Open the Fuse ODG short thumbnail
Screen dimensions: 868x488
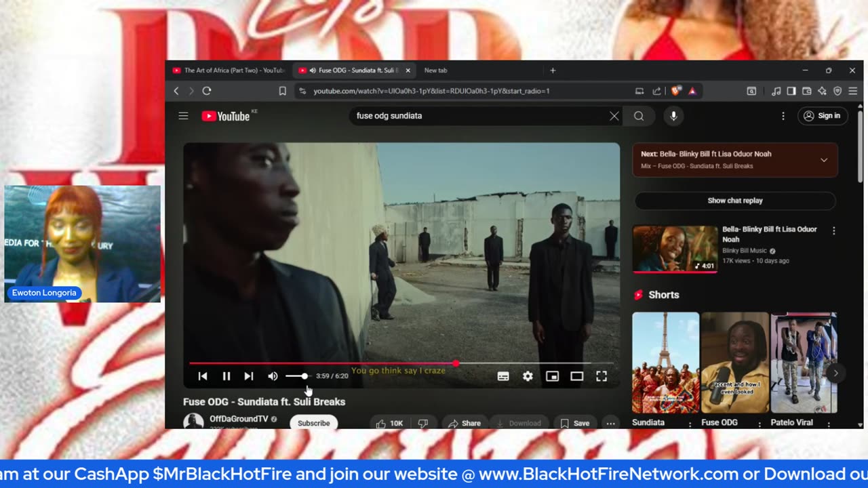[x=734, y=363]
